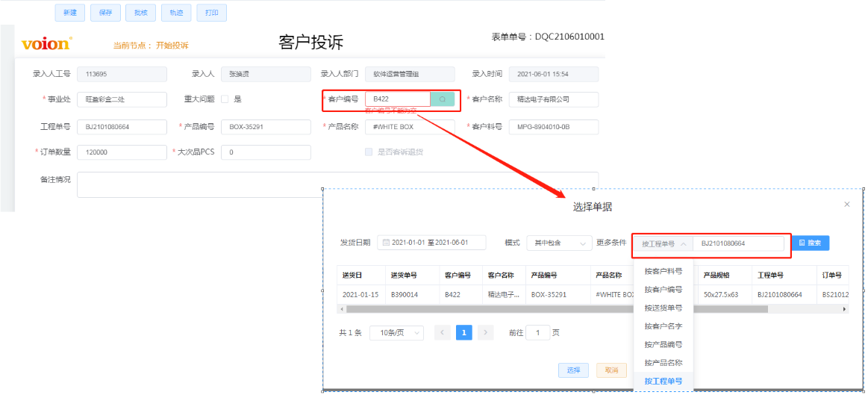The width and height of the screenshot is (868, 395).
Task: Choose 按客户料号 from condition list
Action: [x=664, y=271]
